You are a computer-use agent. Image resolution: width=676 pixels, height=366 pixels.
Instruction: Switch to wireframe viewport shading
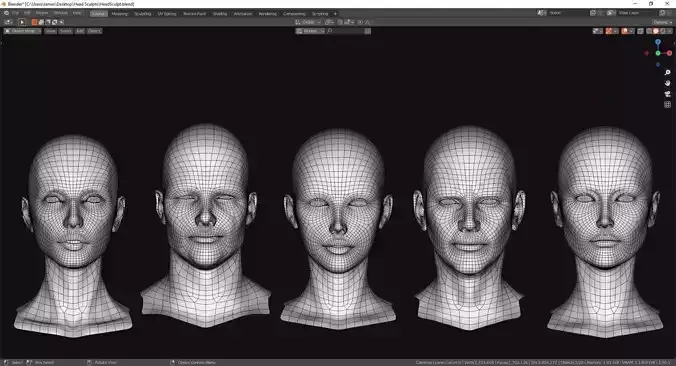pyautogui.click(x=649, y=31)
